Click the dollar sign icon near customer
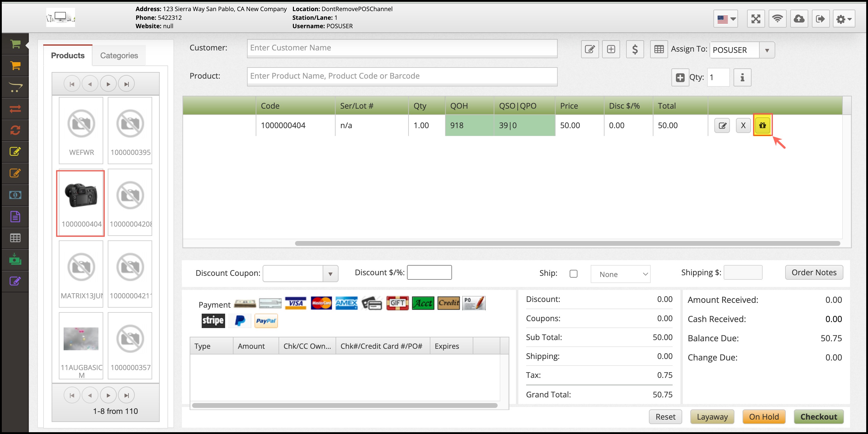The width and height of the screenshot is (868, 434). pos(635,50)
